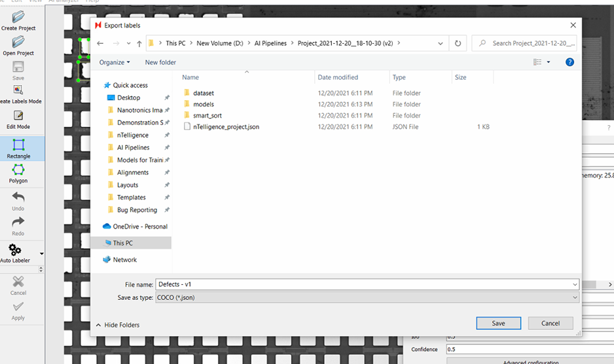Image resolution: width=614 pixels, height=364 pixels.
Task: Click the Redo arrow icon
Action: coord(18,222)
